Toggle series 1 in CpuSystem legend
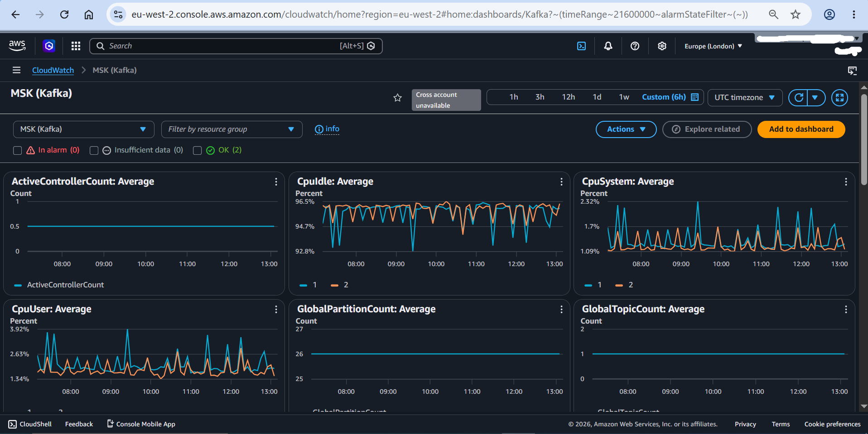Viewport: 868px width, 434px height. coord(593,285)
